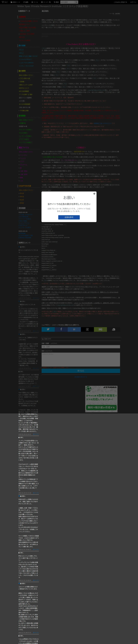
Task: Expand 不可解な言動 sidebar item
Action: (x=24, y=111)
